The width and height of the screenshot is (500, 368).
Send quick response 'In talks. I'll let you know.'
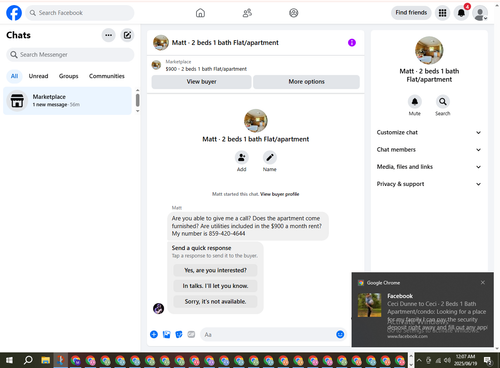coord(215,286)
